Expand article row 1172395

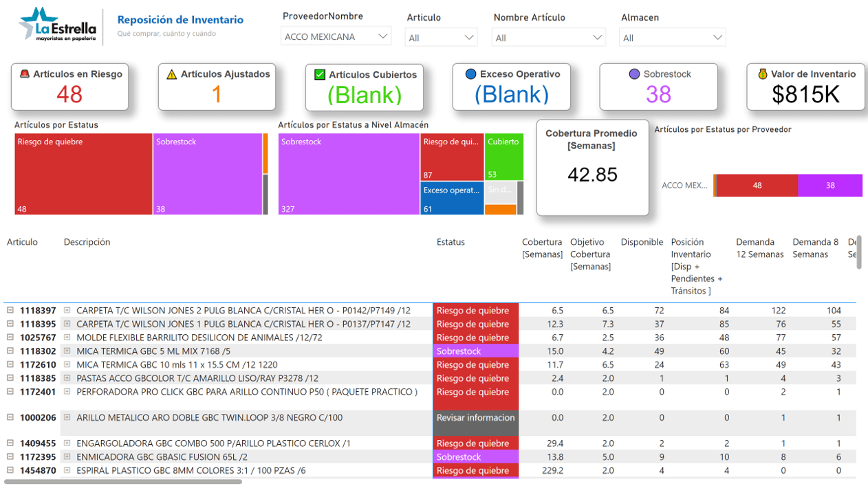click(10, 456)
